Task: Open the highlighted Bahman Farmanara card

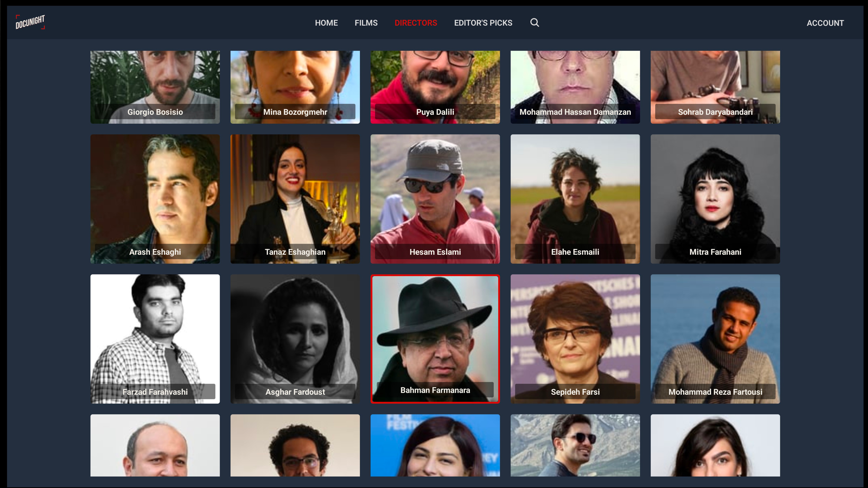Action: tap(435, 339)
